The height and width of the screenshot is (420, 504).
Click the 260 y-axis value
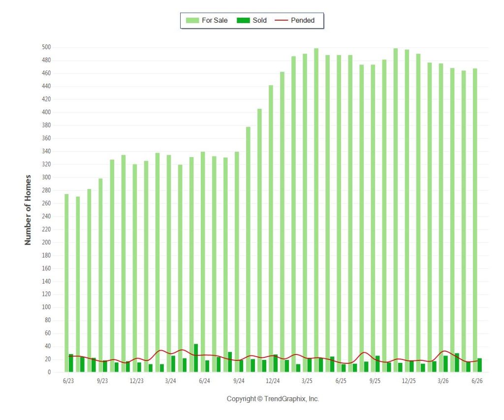coord(46,203)
